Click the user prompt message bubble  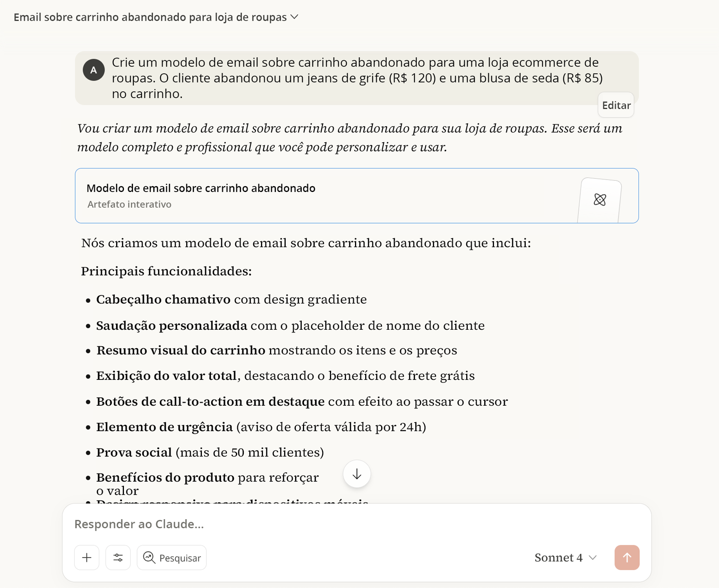[x=357, y=78]
